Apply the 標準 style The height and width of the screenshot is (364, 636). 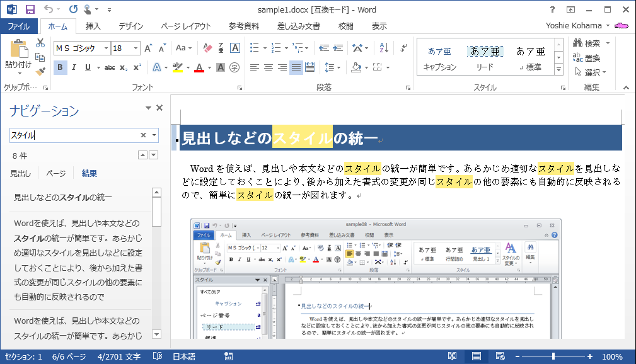[x=531, y=57]
